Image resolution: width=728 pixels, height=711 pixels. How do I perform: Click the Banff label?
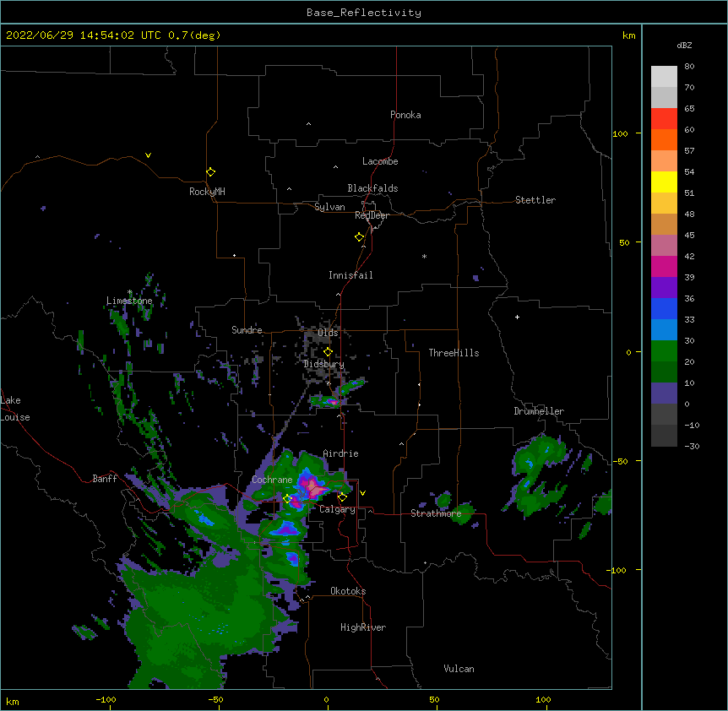(x=105, y=479)
